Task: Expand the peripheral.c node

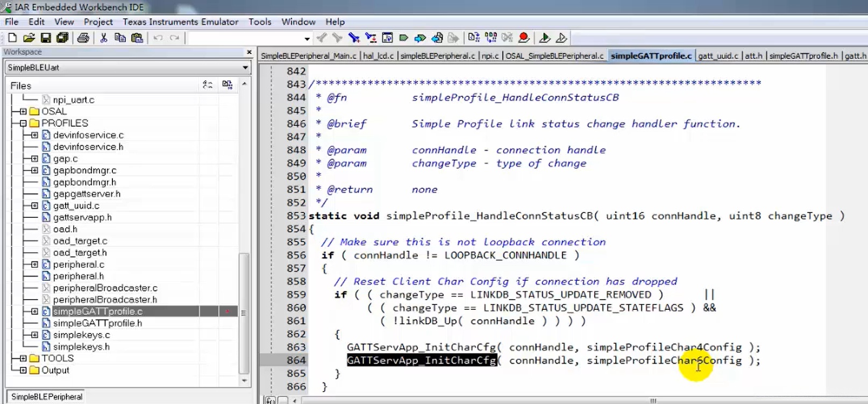Action: pyautogui.click(x=34, y=265)
